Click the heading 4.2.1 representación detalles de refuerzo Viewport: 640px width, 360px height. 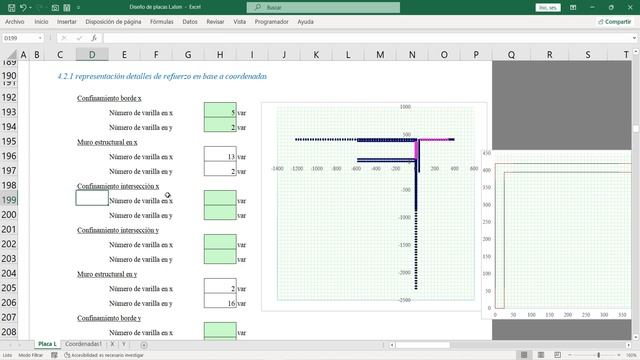click(162, 76)
